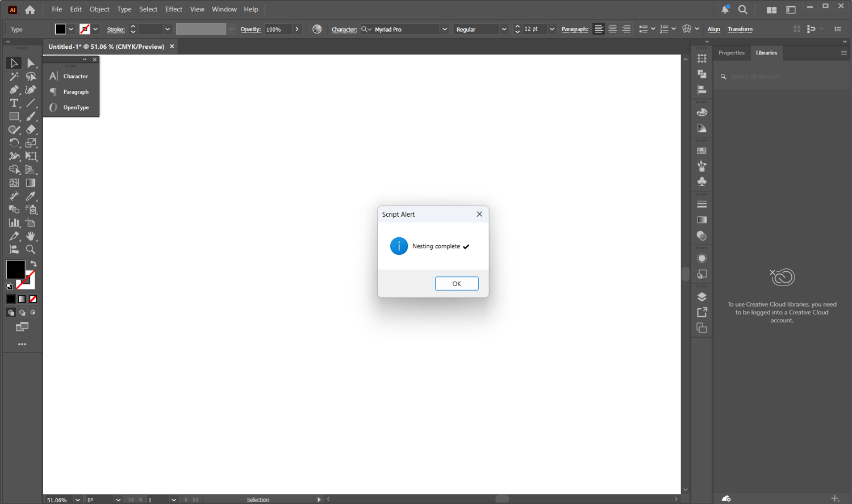
Task: Open the Layers panel icon
Action: point(702,297)
